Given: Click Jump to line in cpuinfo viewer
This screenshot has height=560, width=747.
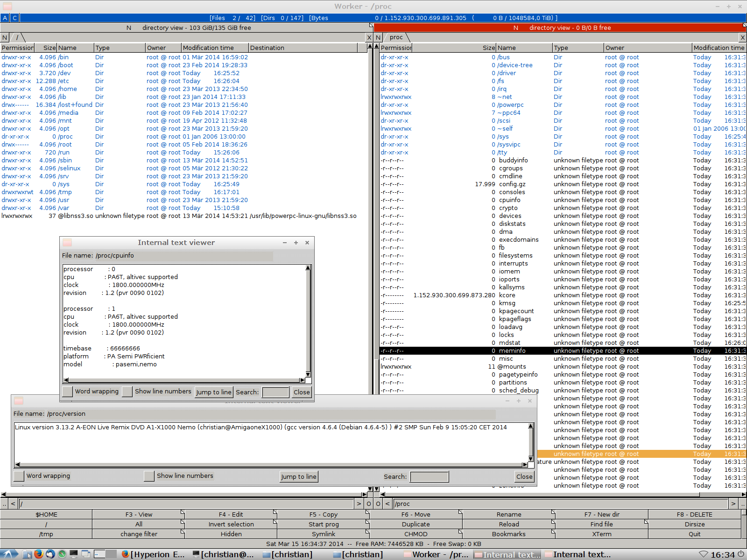Looking at the screenshot, I should point(213,392).
